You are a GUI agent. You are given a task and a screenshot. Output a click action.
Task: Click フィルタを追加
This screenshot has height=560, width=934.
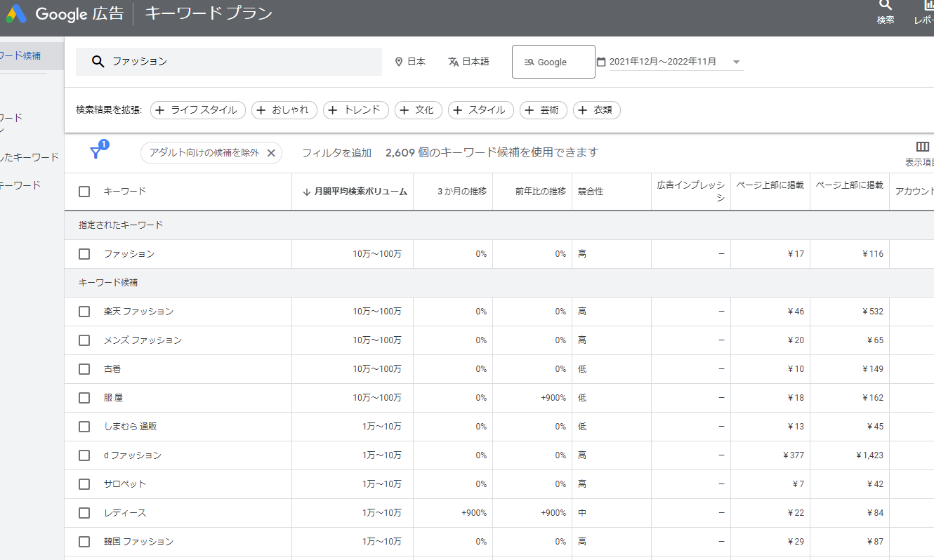[336, 153]
